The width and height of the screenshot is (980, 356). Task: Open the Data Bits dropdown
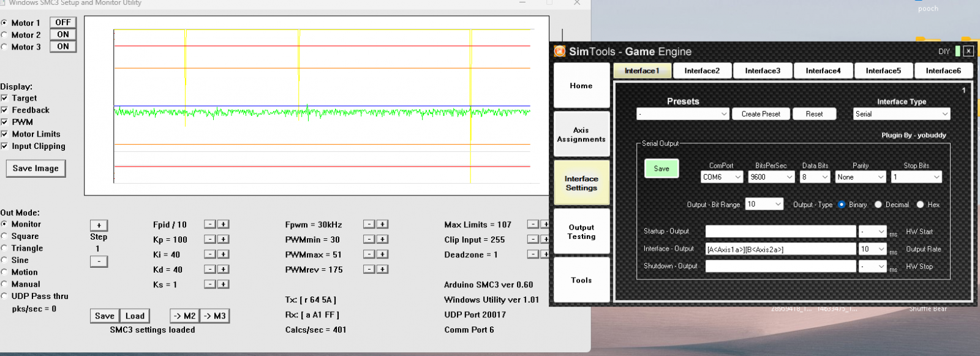(x=815, y=177)
